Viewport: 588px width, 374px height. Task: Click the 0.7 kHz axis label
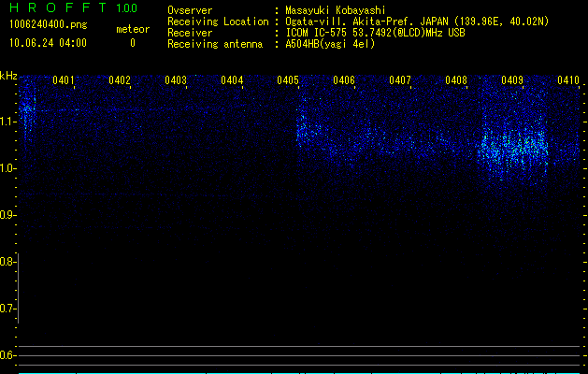pos(7,309)
